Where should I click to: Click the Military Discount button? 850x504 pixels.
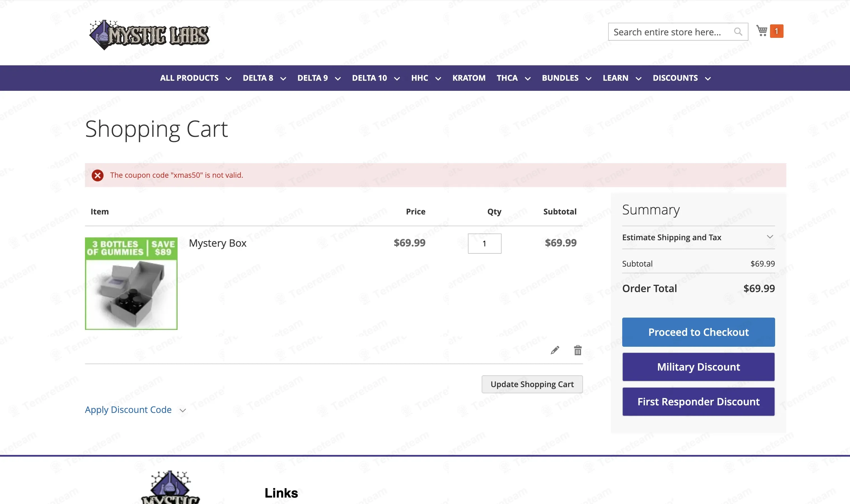pyautogui.click(x=699, y=367)
